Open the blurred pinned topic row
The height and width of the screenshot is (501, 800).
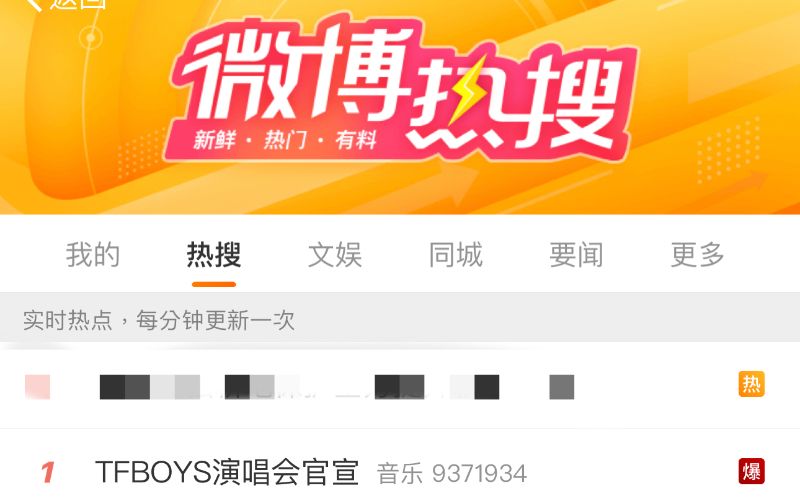400,386
